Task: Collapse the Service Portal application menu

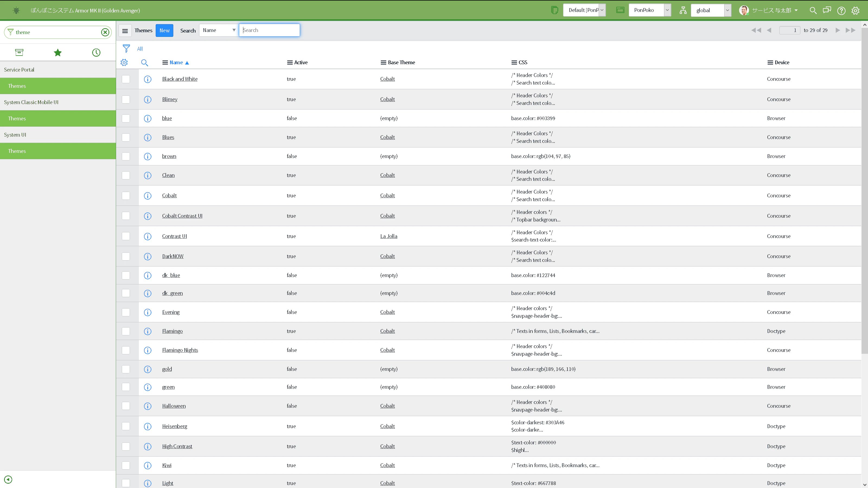Action: click(58, 70)
